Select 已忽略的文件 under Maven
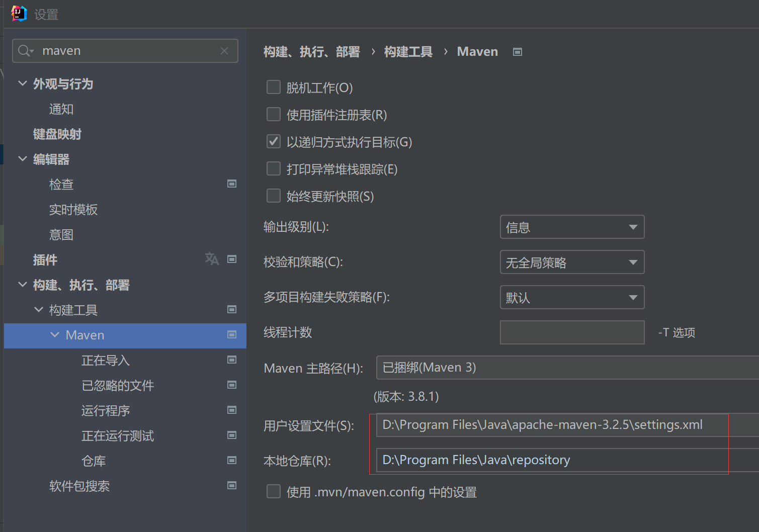Image resolution: width=759 pixels, height=532 pixels. 118,386
